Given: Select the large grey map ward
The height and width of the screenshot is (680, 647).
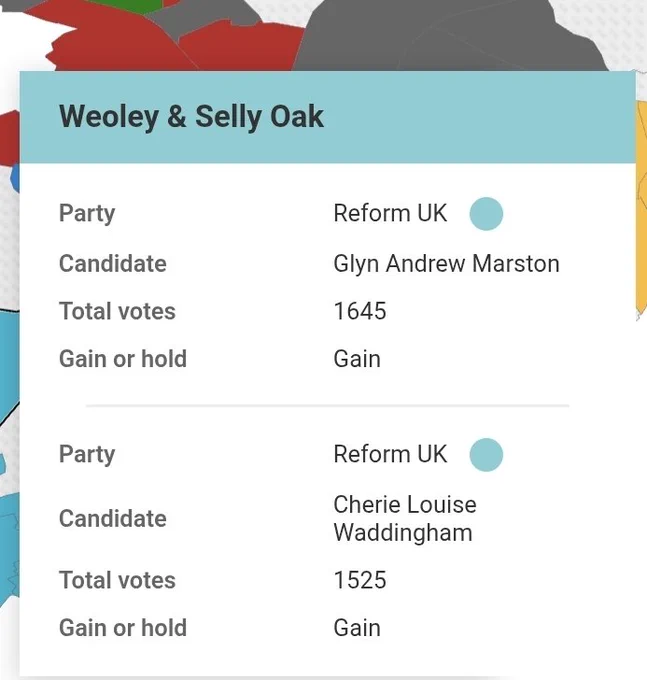Looking at the screenshot, I should [x=447, y=37].
